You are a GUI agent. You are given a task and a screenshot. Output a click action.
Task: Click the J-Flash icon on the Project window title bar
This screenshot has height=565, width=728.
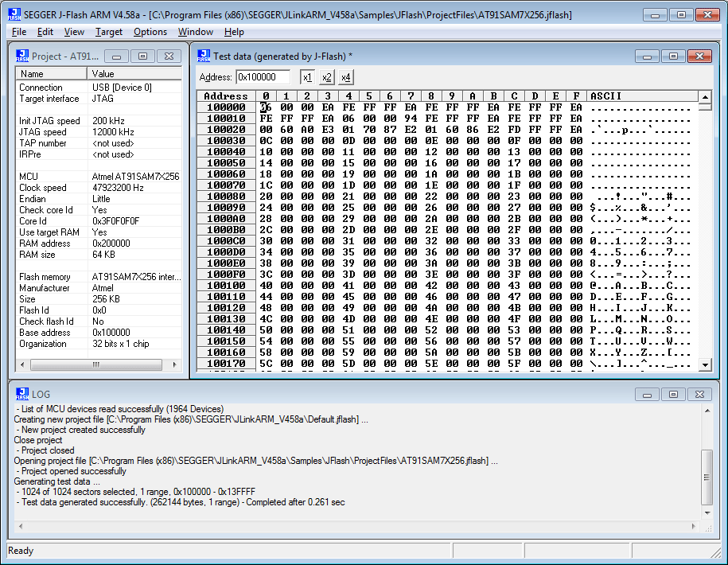pyautogui.click(x=21, y=56)
